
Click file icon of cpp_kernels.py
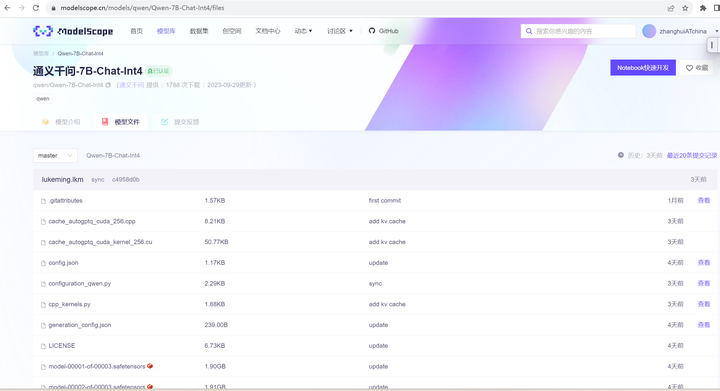[x=43, y=305]
